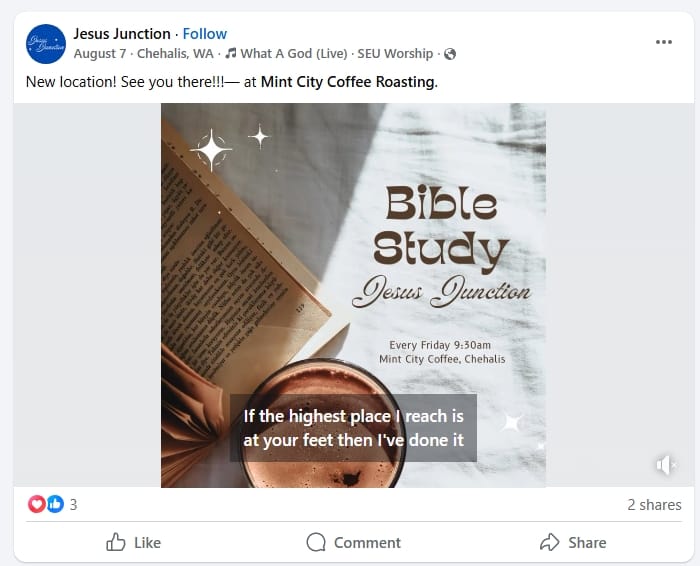Open the Jesus Junction page name link
Screen dimensions: 700x566
121,34
